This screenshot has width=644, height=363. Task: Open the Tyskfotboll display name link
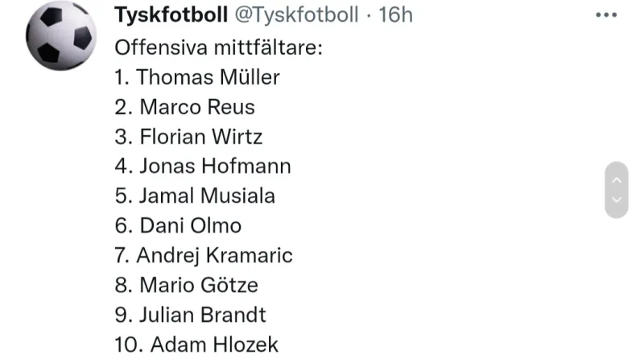coord(171,15)
